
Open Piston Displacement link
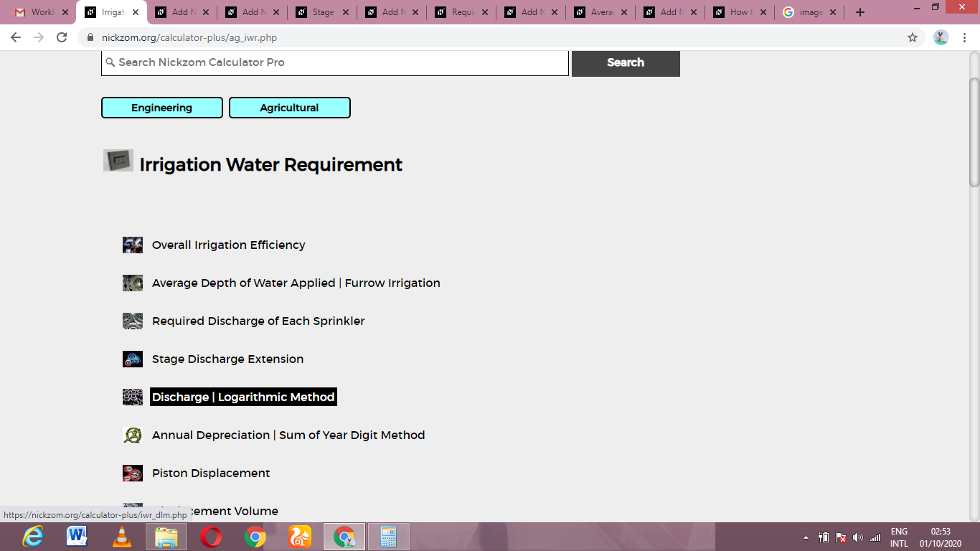click(x=211, y=474)
